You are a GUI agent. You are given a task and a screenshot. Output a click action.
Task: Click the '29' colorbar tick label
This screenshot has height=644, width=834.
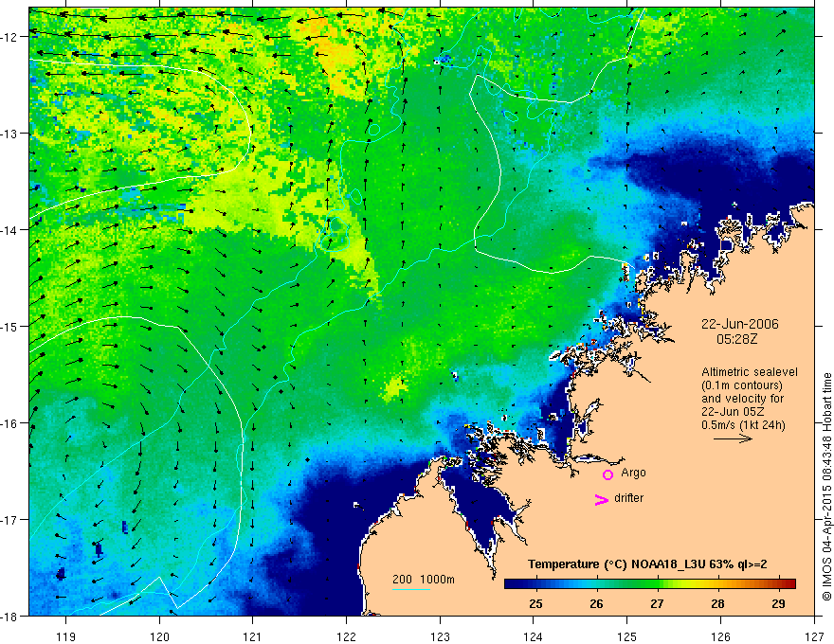(779, 604)
